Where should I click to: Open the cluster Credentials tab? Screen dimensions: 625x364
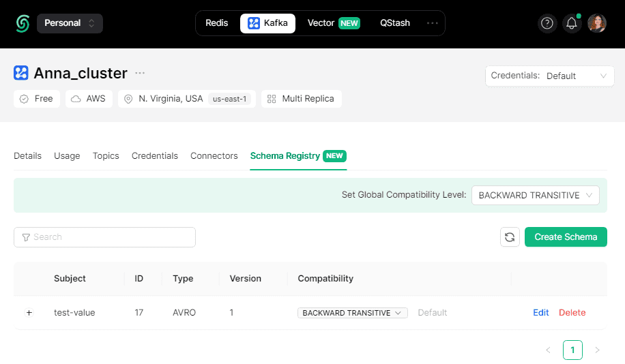click(x=155, y=155)
